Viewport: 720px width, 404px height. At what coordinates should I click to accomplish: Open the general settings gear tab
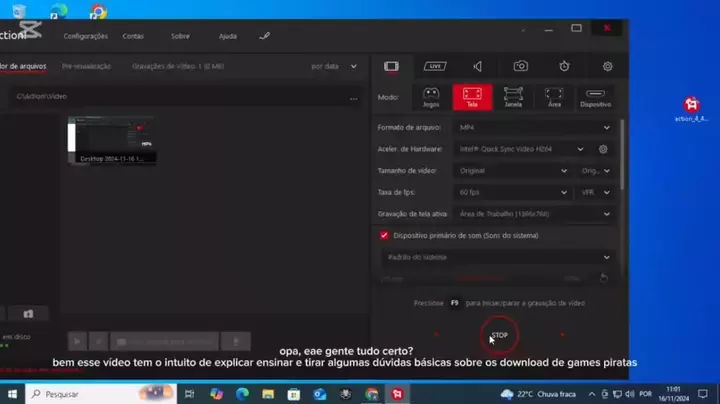click(x=607, y=66)
